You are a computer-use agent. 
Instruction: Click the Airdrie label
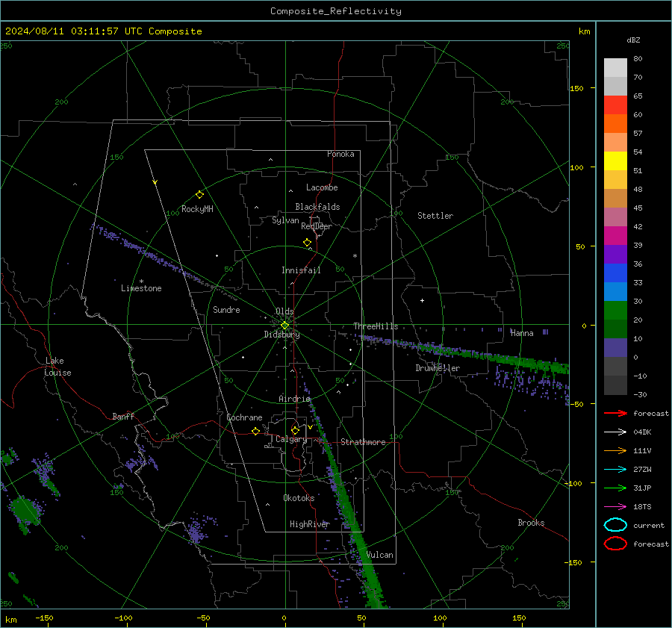pos(294,399)
